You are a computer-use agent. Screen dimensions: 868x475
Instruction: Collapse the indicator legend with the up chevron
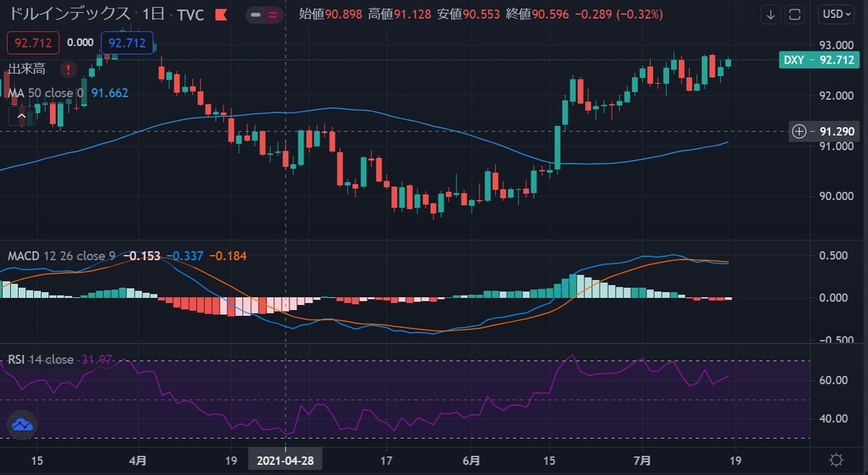[x=21, y=116]
